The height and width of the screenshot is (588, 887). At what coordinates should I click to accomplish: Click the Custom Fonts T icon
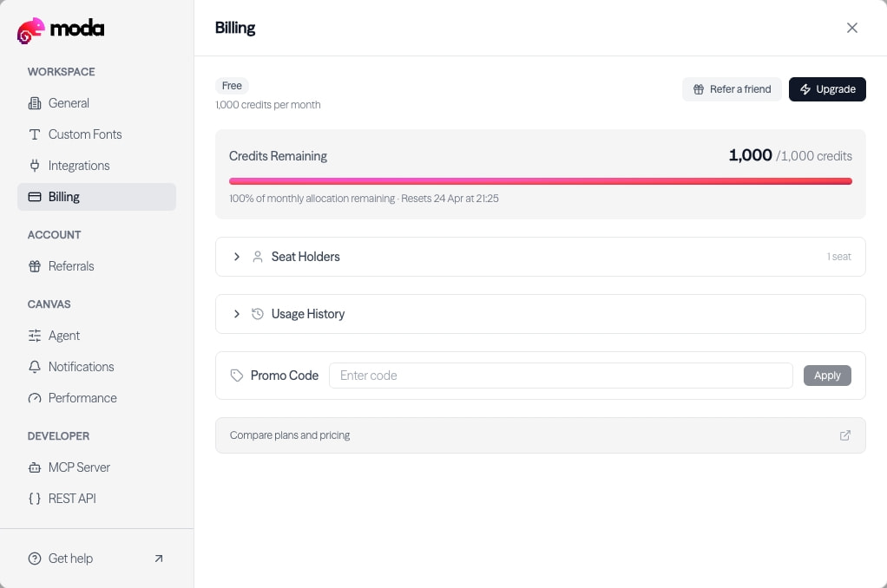click(35, 134)
